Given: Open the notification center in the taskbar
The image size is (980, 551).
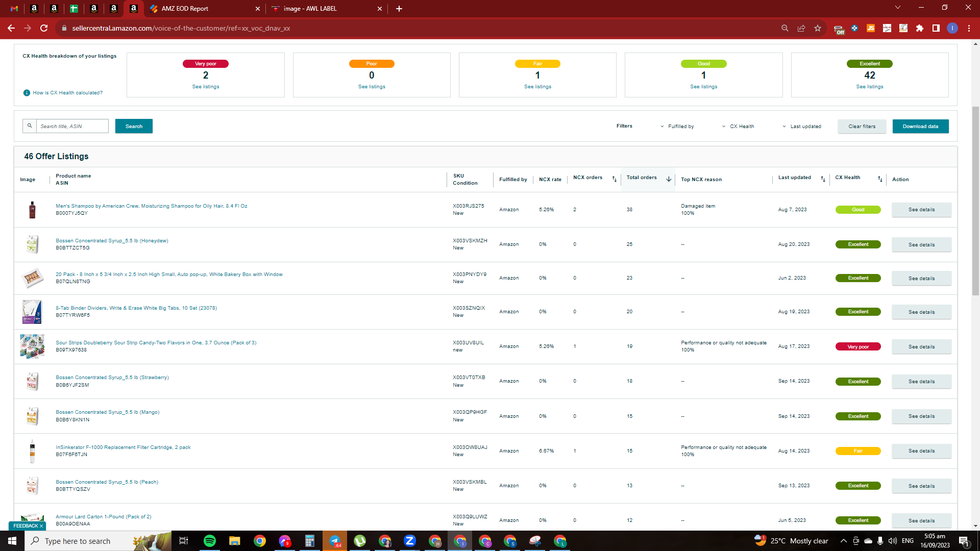Looking at the screenshot, I should [x=964, y=541].
